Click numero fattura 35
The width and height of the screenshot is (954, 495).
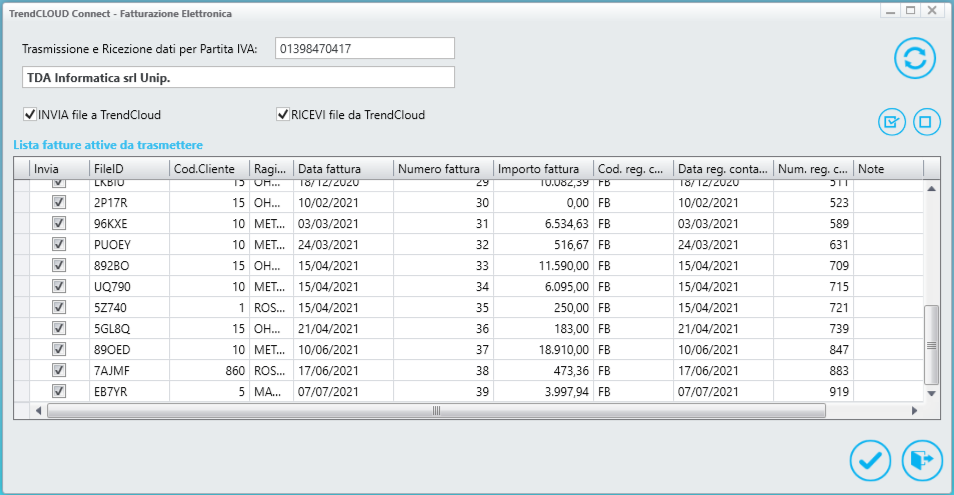(x=482, y=308)
